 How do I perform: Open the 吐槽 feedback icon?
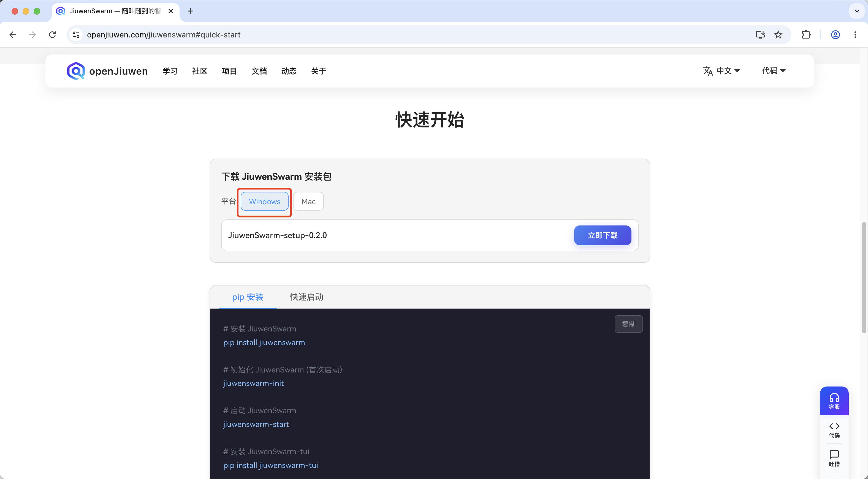pyautogui.click(x=834, y=458)
